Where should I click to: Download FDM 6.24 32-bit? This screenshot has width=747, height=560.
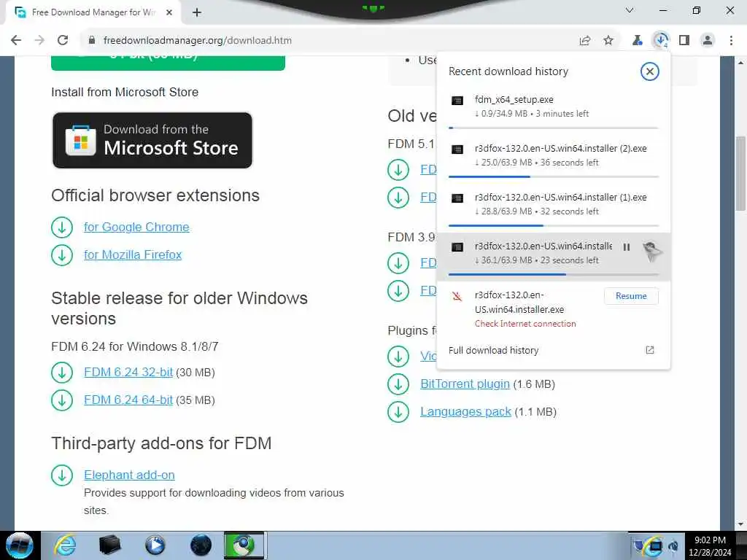pos(128,372)
